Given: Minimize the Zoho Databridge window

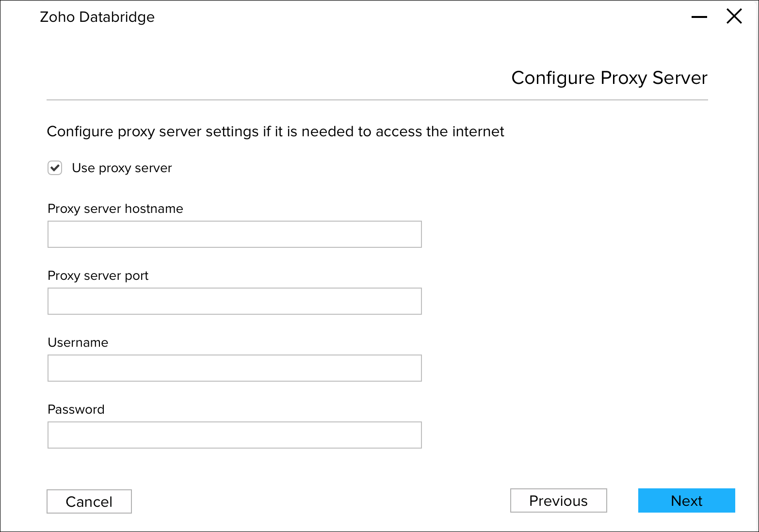Looking at the screenshot, I should pyautogui.click(x=699, y=17).
